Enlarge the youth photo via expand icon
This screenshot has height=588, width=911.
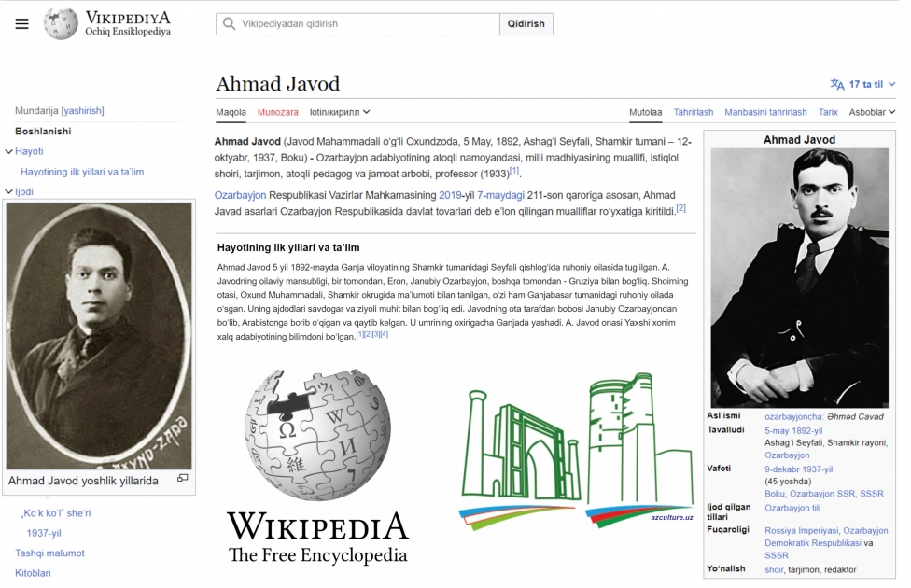point(182,479)
